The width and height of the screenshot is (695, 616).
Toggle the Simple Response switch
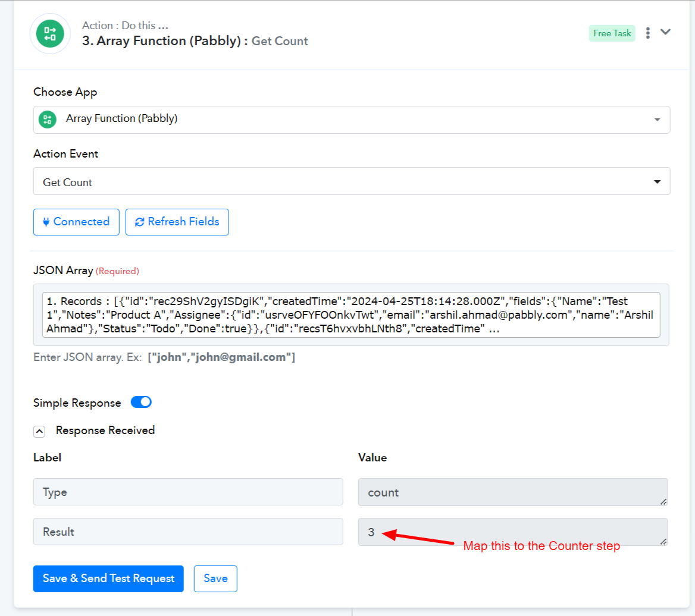(x=141, y=402)
